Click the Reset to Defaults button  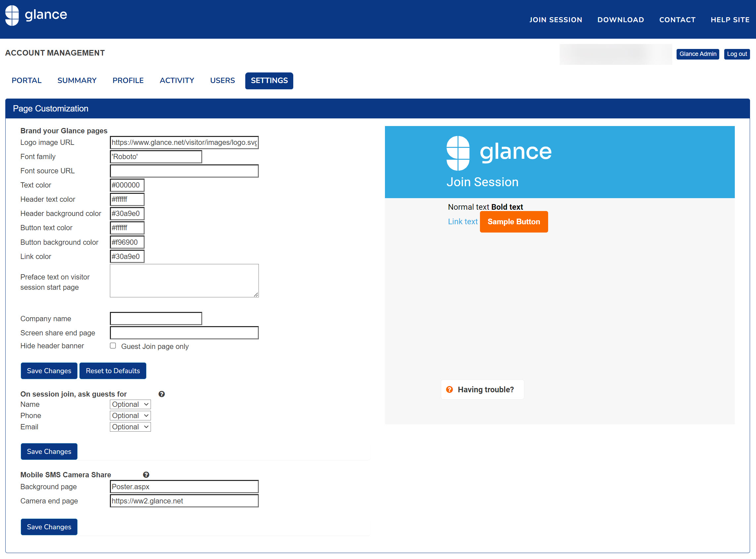[113, 371]
